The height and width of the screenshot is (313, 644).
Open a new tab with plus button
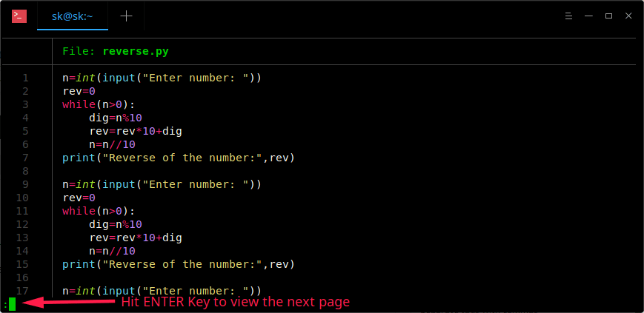127,16
